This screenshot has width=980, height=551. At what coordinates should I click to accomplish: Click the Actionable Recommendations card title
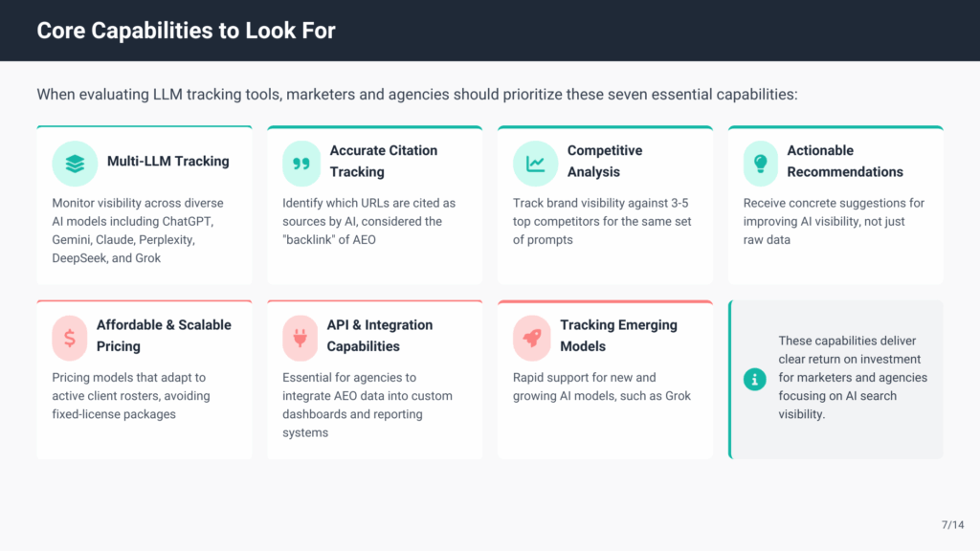tap(844, 162)
